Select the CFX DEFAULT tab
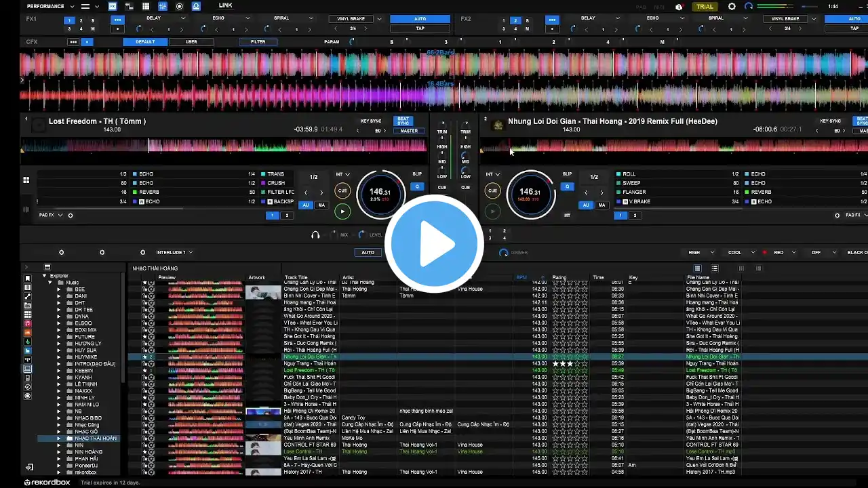 145,42
